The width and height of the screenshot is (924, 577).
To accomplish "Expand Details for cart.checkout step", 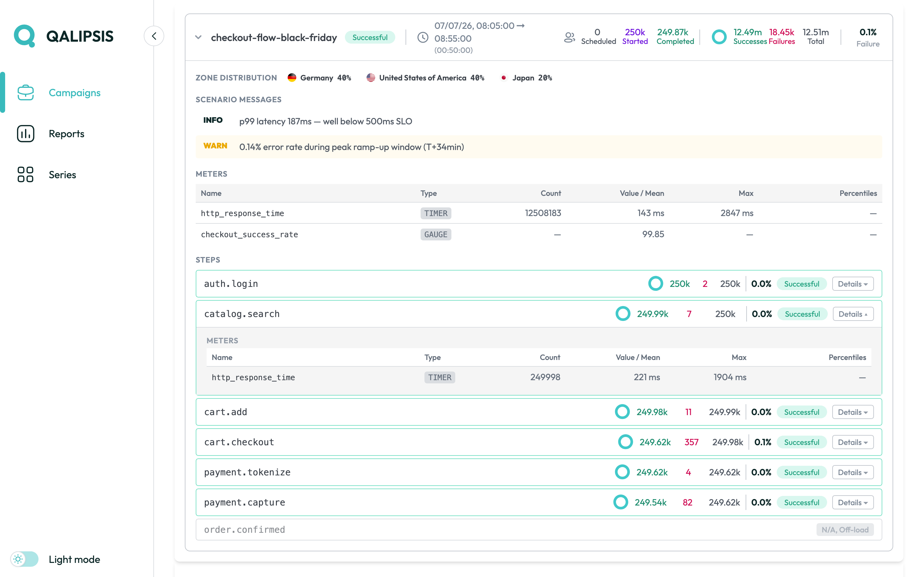I will coord(852,442).
